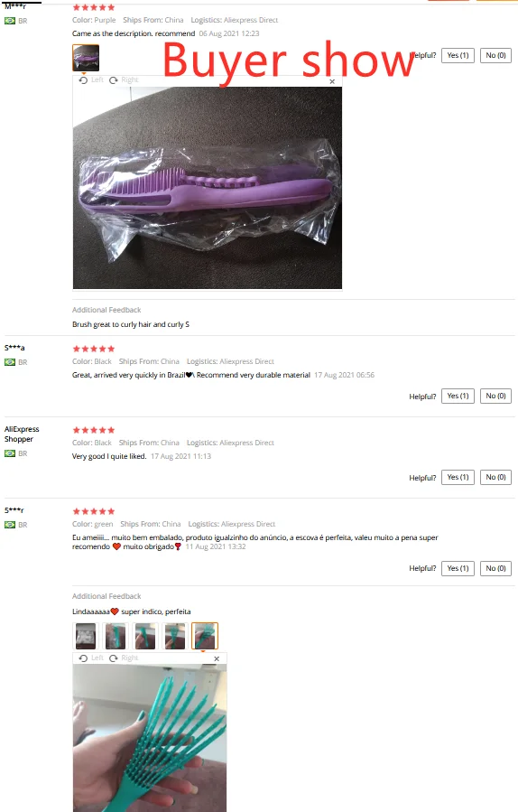Vote No on S***a's review

[495, 397]
